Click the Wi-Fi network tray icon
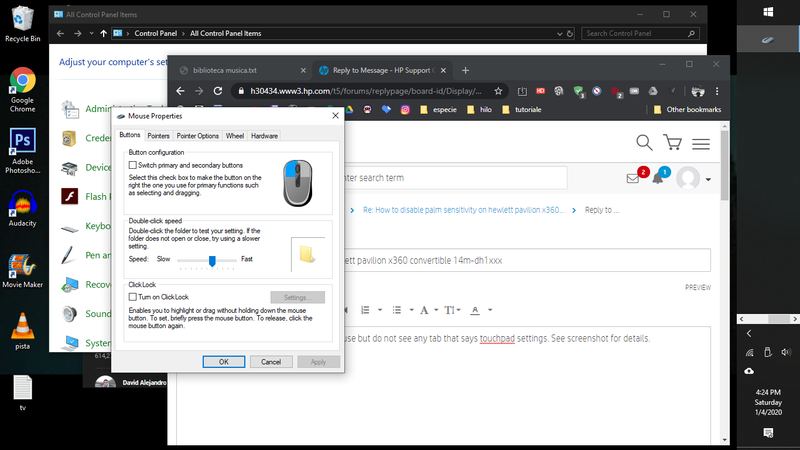Viewport: 800px width, 450px height. pyautogui.click(x=749, y=352)
